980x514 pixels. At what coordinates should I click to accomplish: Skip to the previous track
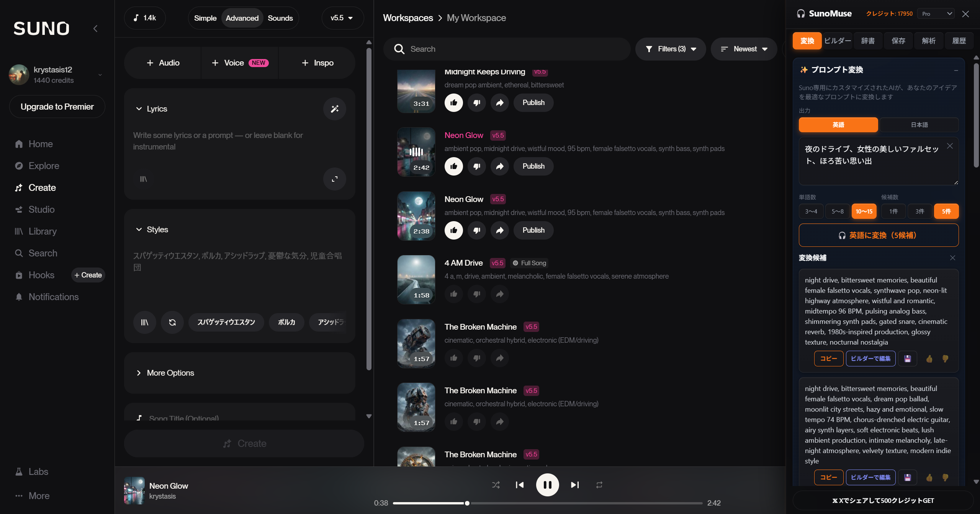[x=520, y=485]
